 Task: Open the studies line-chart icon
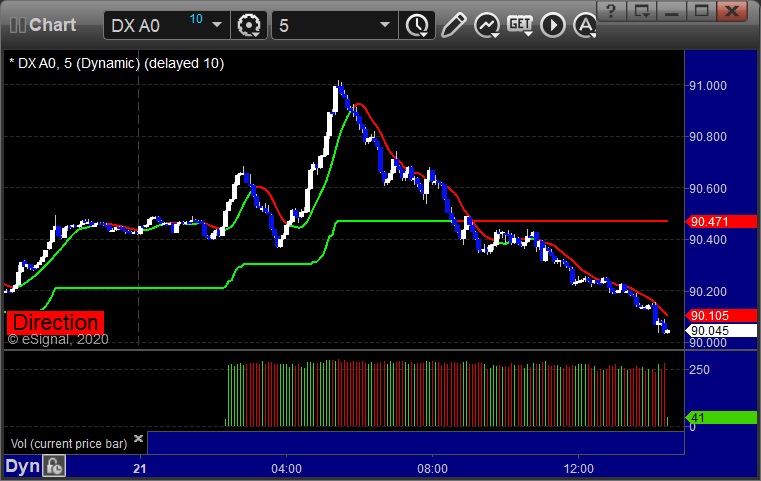point(487,24)
